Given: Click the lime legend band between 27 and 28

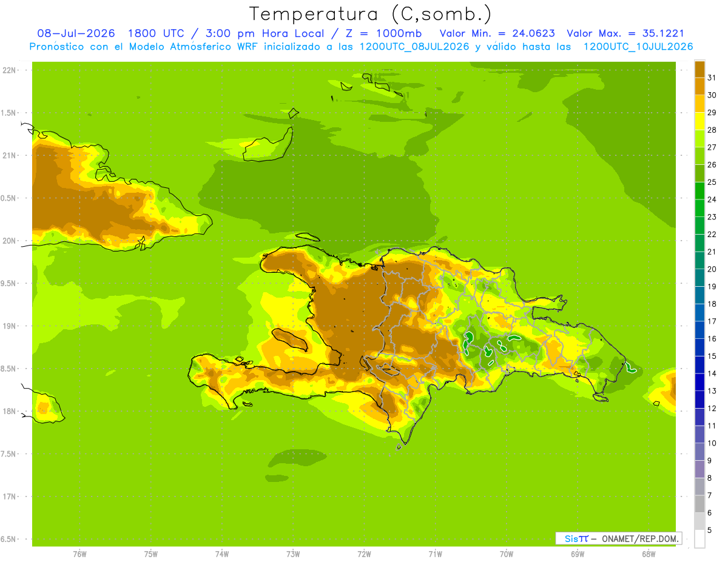Looking at the screenshot, I should pyautogui.click(x=699, y=139).
